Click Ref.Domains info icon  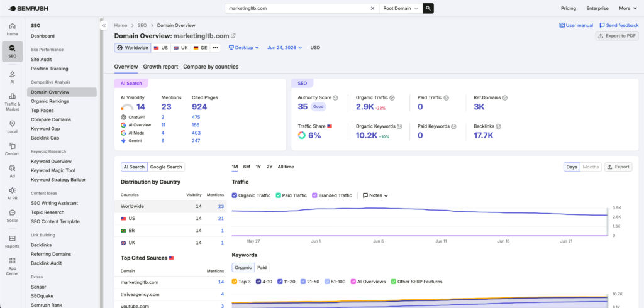click(x=505, y=97)
